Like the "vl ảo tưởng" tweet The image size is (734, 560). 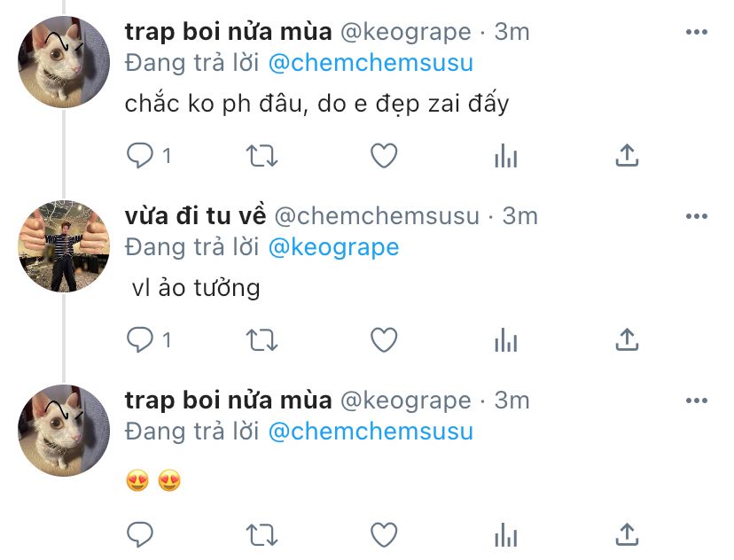pyautogui.click(x=383, y=339)
